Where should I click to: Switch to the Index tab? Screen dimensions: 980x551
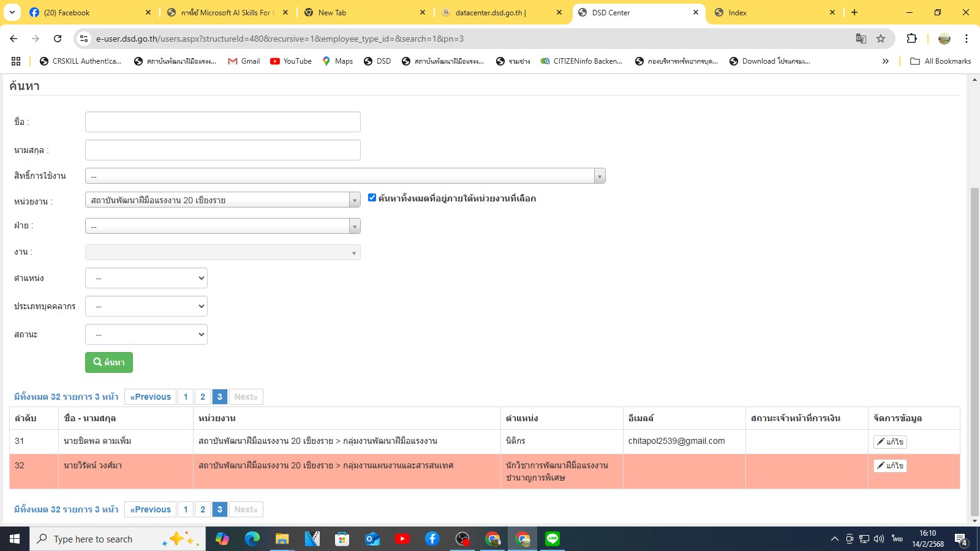click(x=774, y=12)
